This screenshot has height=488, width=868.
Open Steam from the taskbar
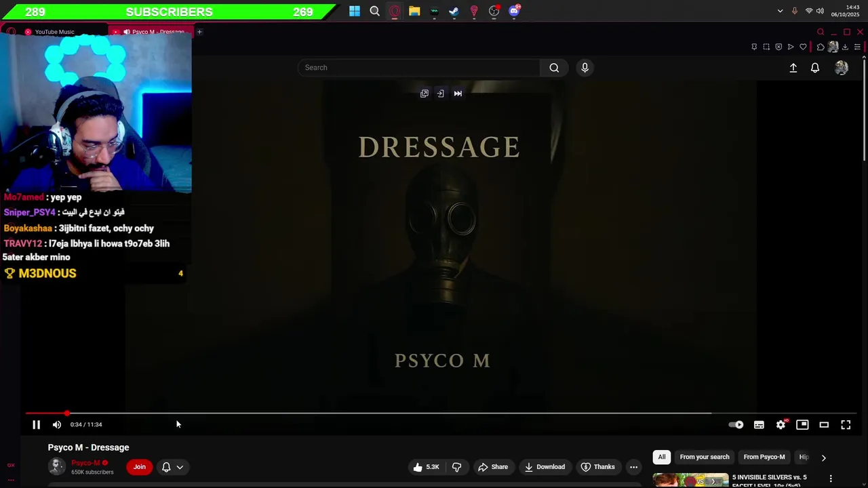pos(454,11)
